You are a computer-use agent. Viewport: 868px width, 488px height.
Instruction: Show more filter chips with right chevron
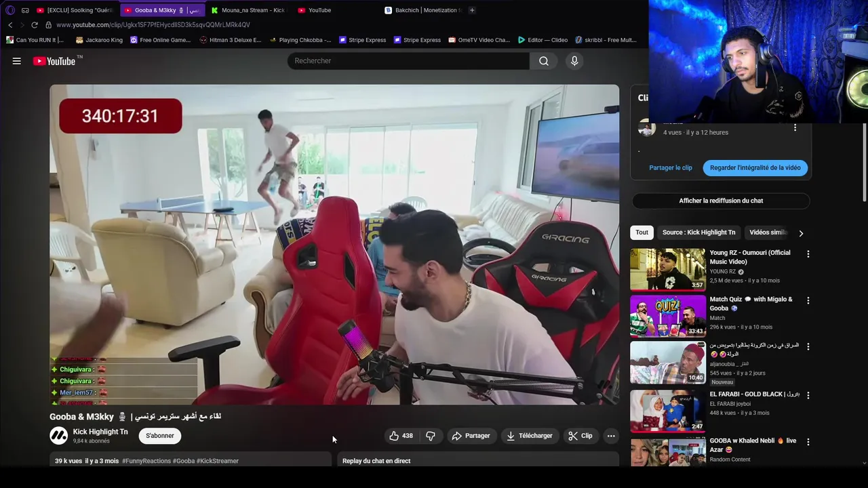click(801, 233)
